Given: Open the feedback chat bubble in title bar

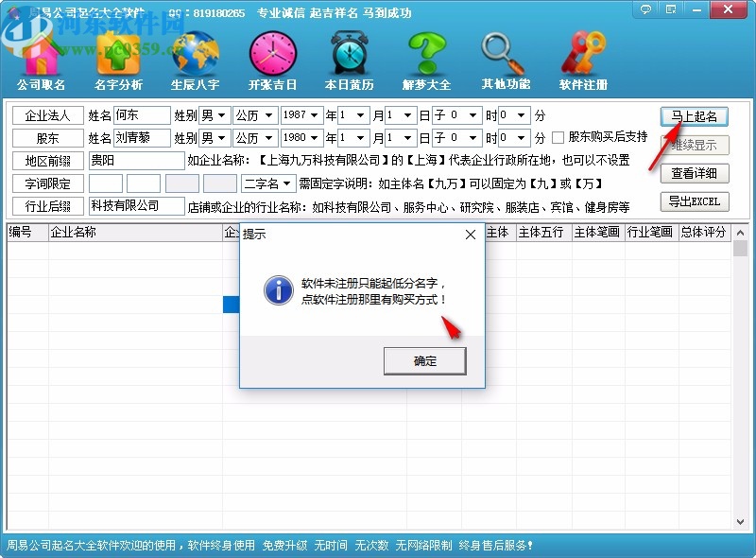Looking at the screenshot, I should point(645,9).
